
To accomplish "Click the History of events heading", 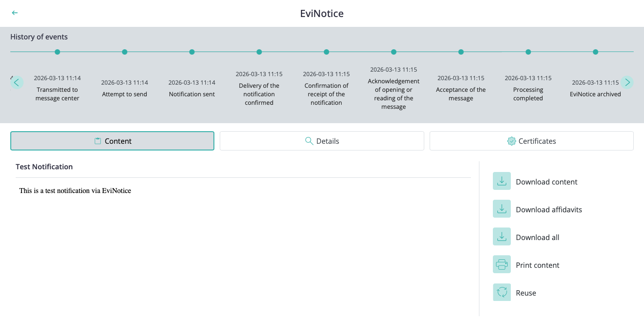I will pyautogui.click(x=39, y=37).
